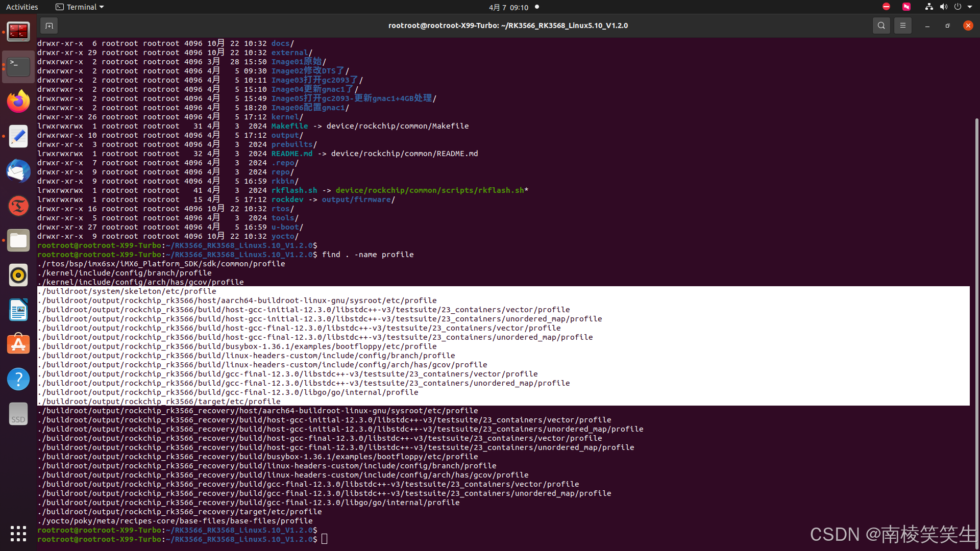
Task: Click the Activities overview button
Action: coord(22,7)
